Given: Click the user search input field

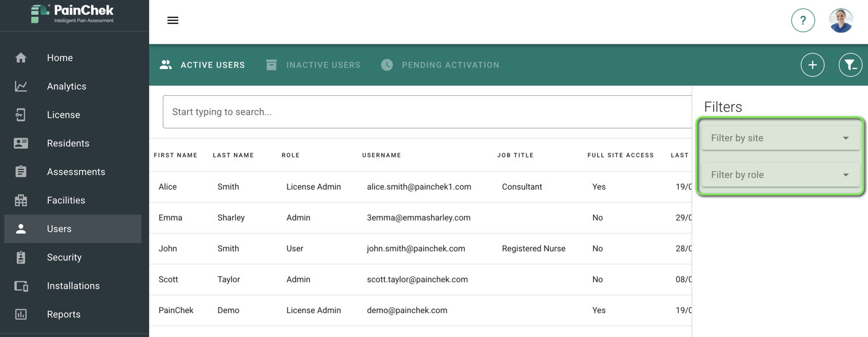Looking at the screenshot, I should 427,112.
